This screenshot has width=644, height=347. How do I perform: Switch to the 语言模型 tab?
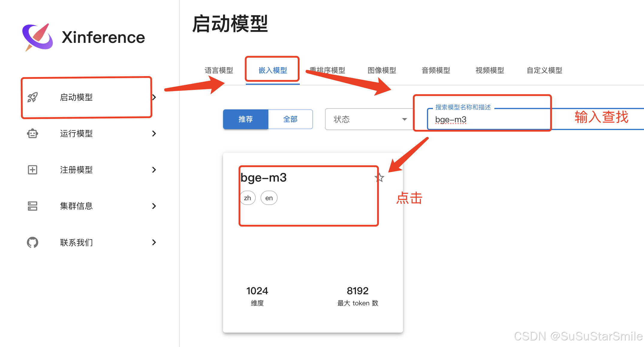[219, 70]
